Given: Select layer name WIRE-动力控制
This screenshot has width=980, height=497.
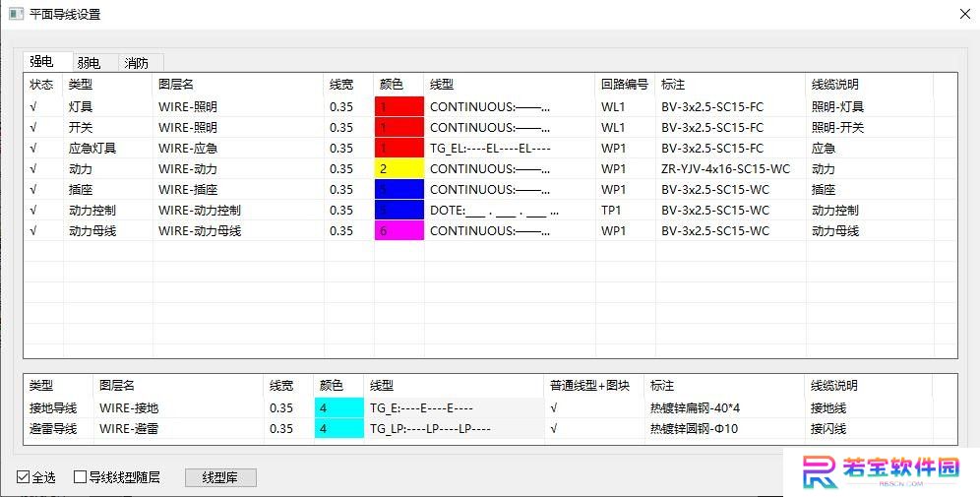Looking at the screenshot, I should pos(200,210).
